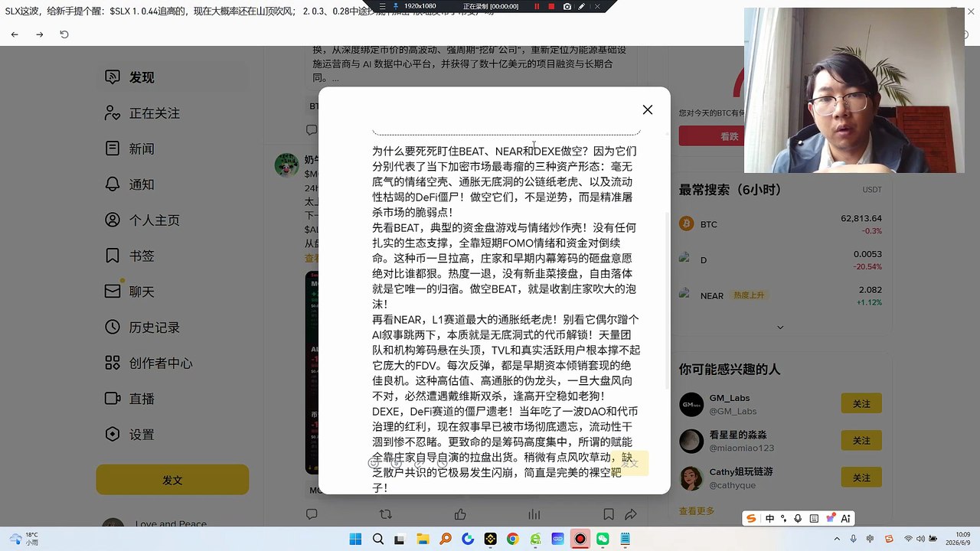Follow GM_Labs
The height and width of the screenshot is (551, 980).
[861, 403]
